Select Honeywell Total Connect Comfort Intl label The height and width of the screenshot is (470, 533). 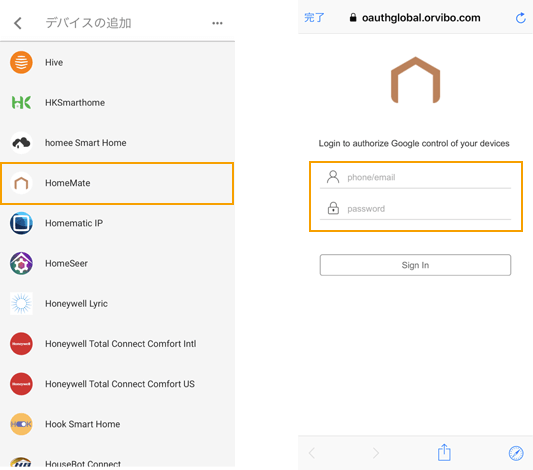pos(121,344)
